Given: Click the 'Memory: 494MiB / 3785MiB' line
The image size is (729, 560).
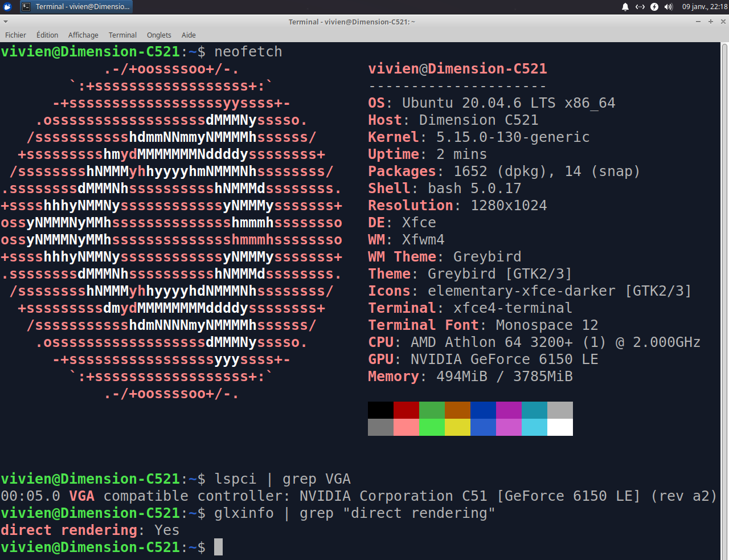Looking at the screenshot, I should (470, 377).
